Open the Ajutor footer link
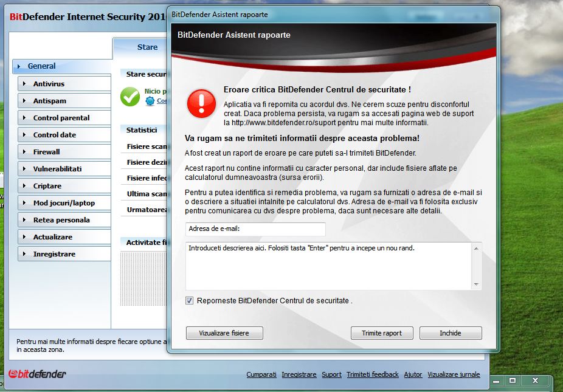 click(x=413, y=374)
